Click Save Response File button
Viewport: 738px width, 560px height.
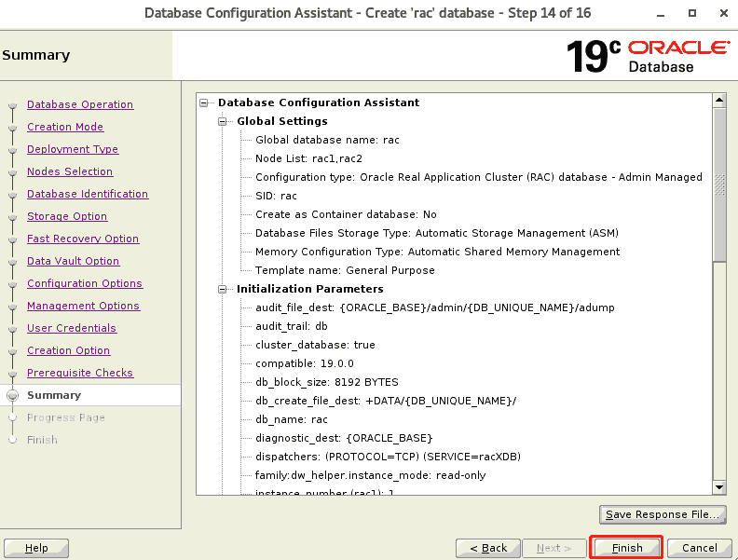(x=663, y=514)
